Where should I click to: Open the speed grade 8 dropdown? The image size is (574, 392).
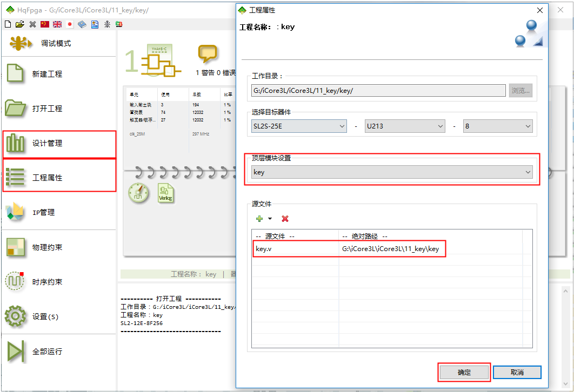click(497, 126)
